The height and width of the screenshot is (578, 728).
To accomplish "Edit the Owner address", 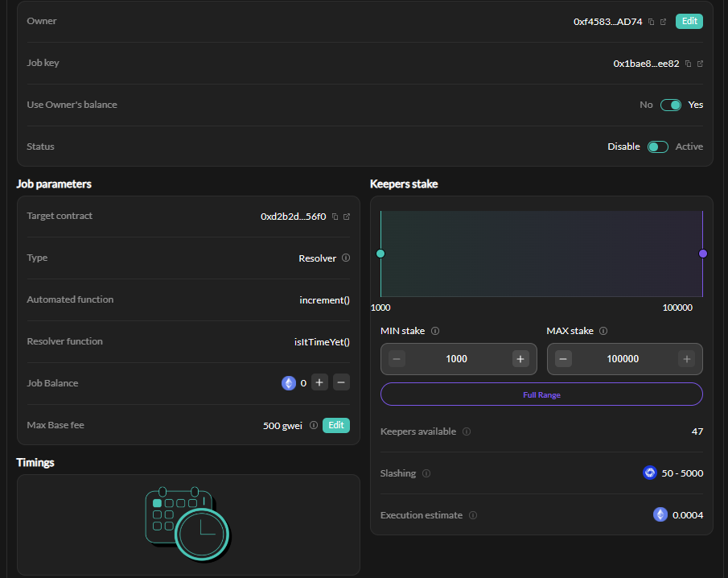I will [x=689, y=22].
